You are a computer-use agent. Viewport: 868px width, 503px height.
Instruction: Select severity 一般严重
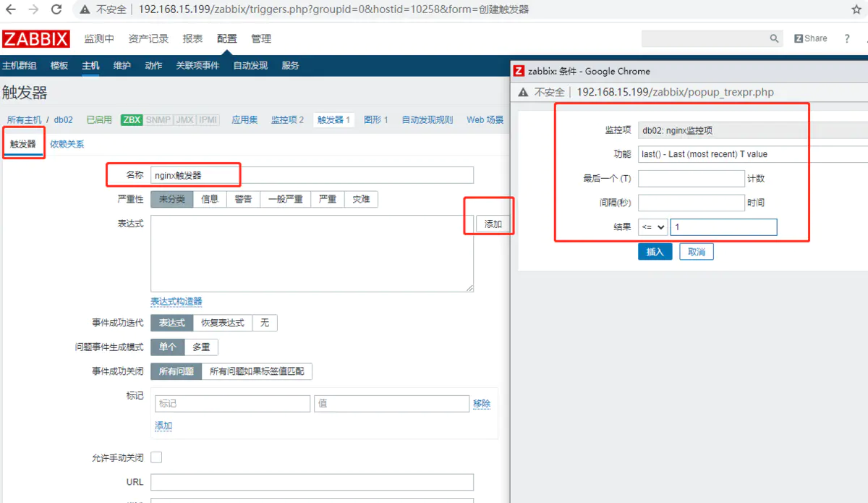click(285, 199)
